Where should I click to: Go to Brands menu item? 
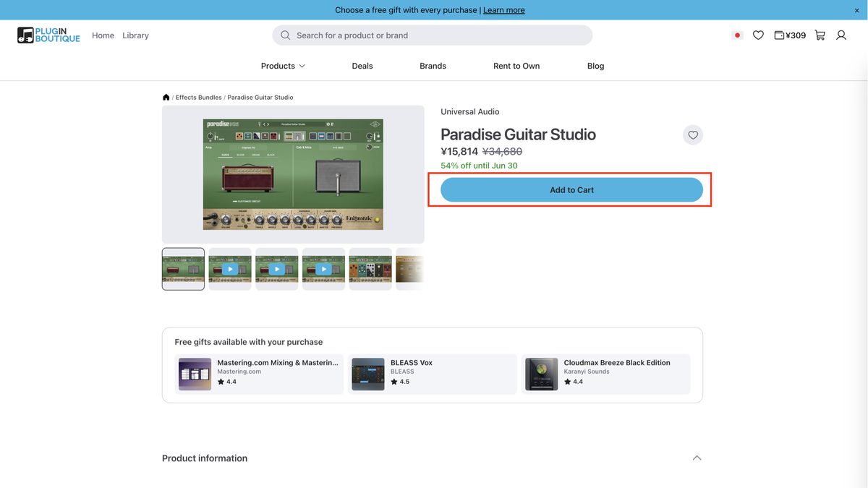pyautogui.click(x=433, y=66)
